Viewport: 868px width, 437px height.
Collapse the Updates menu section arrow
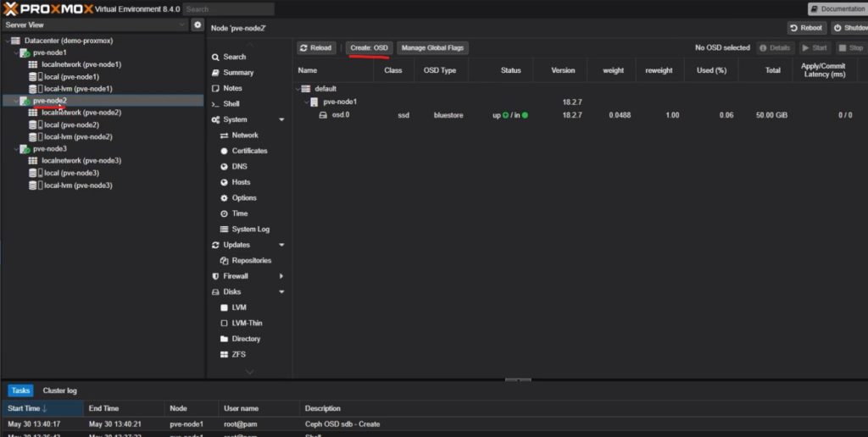click(x=281, y=245)
